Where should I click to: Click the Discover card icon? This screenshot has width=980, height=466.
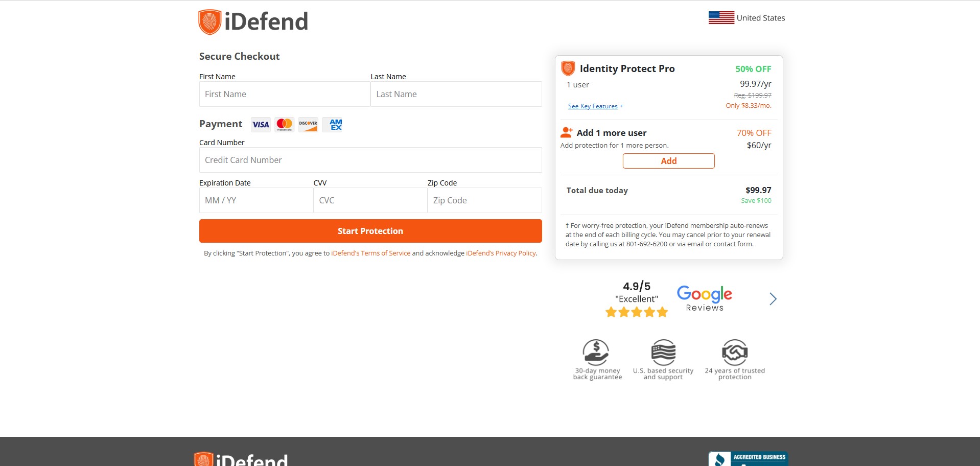[308, 125]
